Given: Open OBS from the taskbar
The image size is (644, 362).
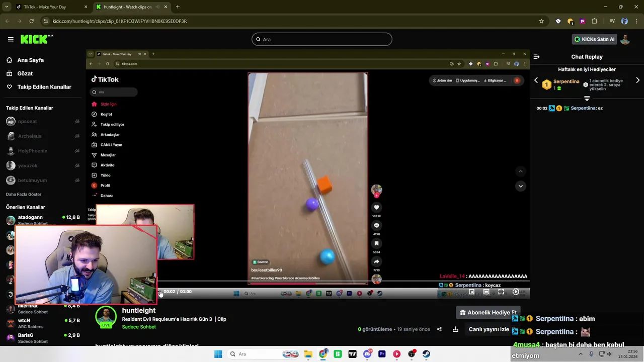Looking at the screenshot, I should [412, 354].
